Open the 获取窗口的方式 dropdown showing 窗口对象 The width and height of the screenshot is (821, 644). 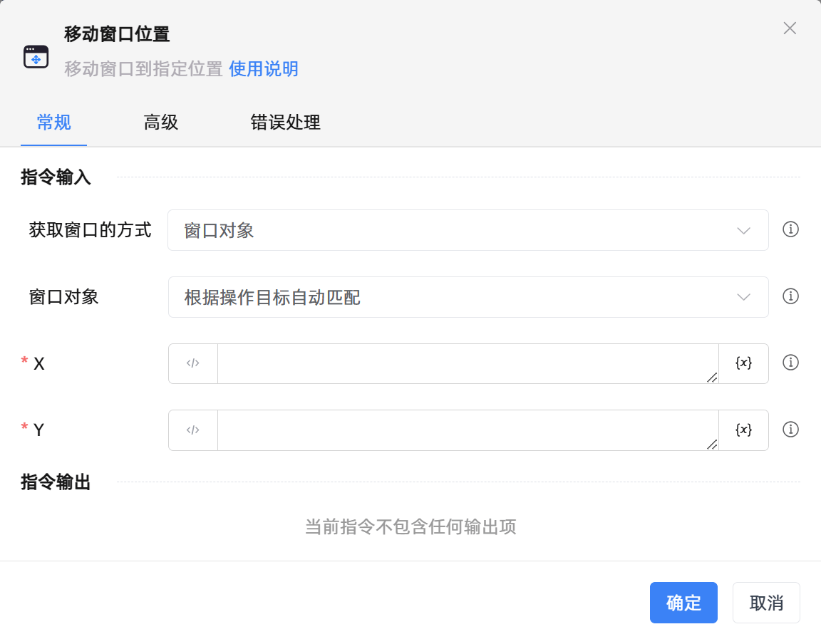pyautogui.click(x=468, y=230)
